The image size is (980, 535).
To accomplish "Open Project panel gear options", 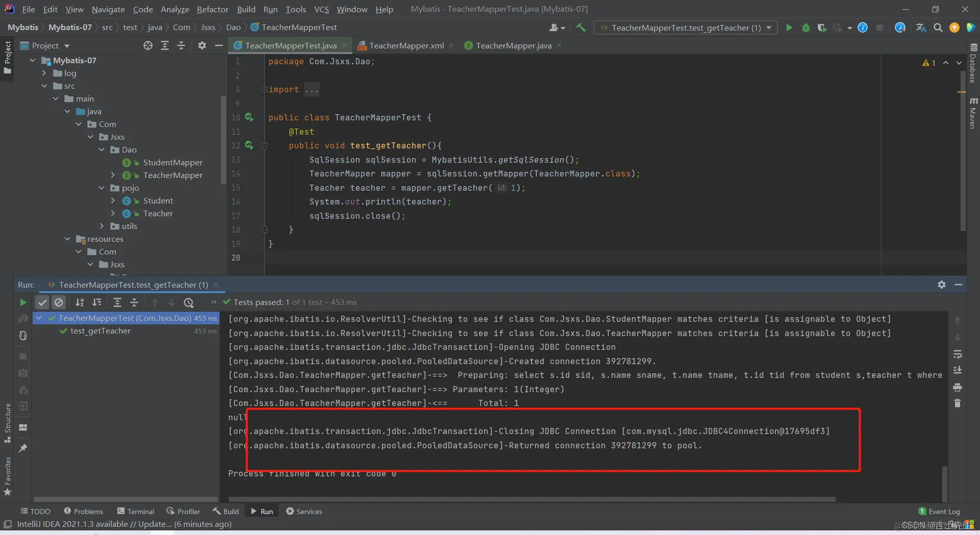I will point(202,45).
